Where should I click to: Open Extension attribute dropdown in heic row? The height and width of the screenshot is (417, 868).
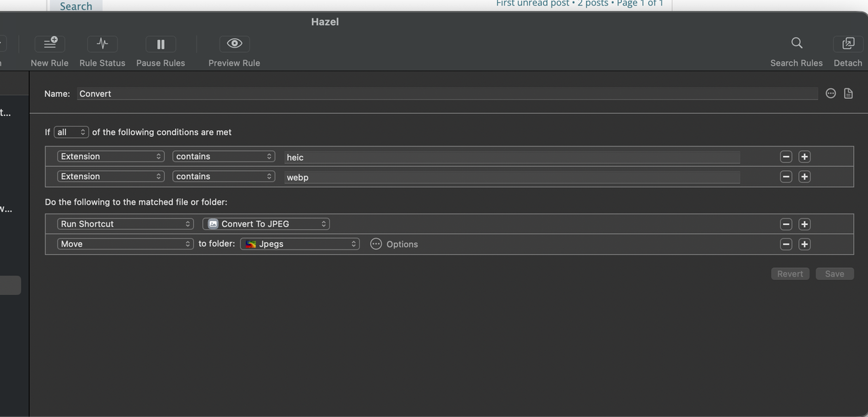point(111,157)
